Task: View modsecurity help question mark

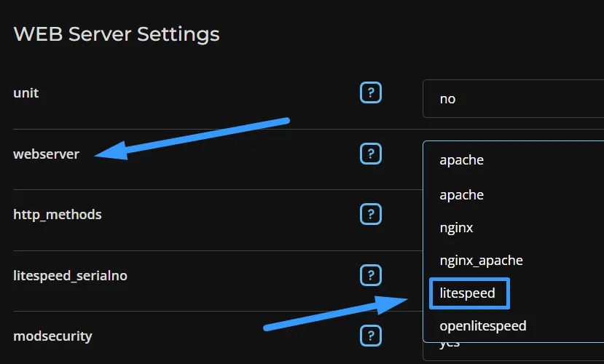Action: click(371, 336)
